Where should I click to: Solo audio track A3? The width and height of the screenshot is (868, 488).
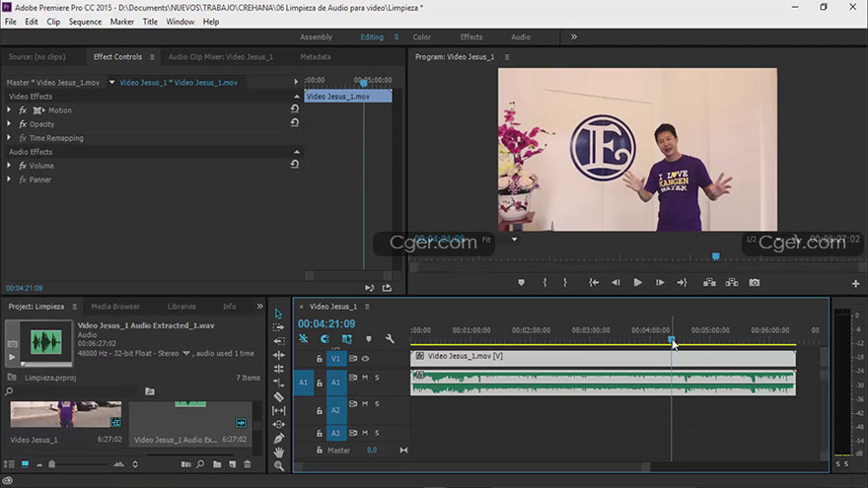point(377,433)
